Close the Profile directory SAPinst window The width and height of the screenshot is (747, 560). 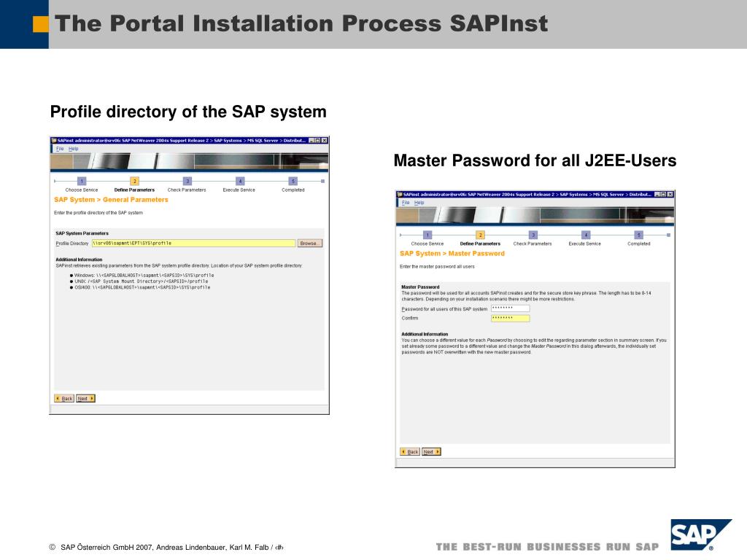325,141
